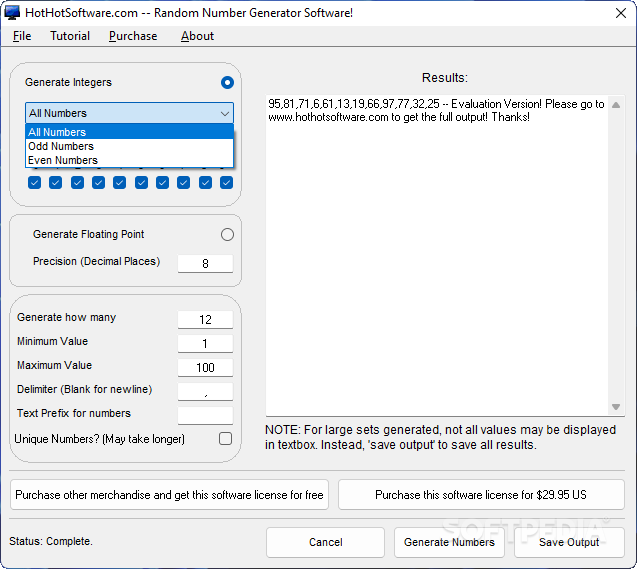Click the 'NOTE: For large sets generated' text

(x=440, y=437)
